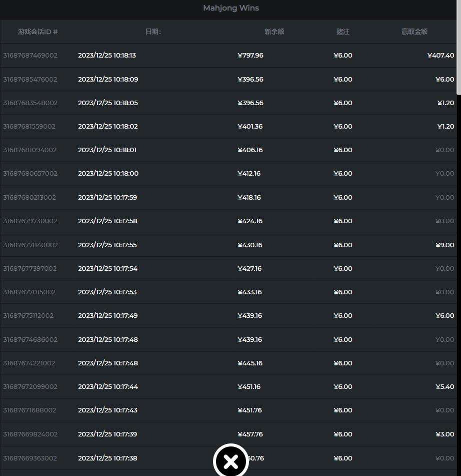Select session ID 31687671688002
Viewport: 461px width, 476px height.
point(29,410)
